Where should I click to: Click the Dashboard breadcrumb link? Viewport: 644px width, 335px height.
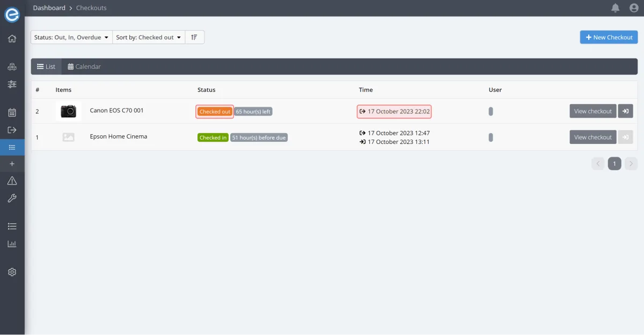(49, 8)
